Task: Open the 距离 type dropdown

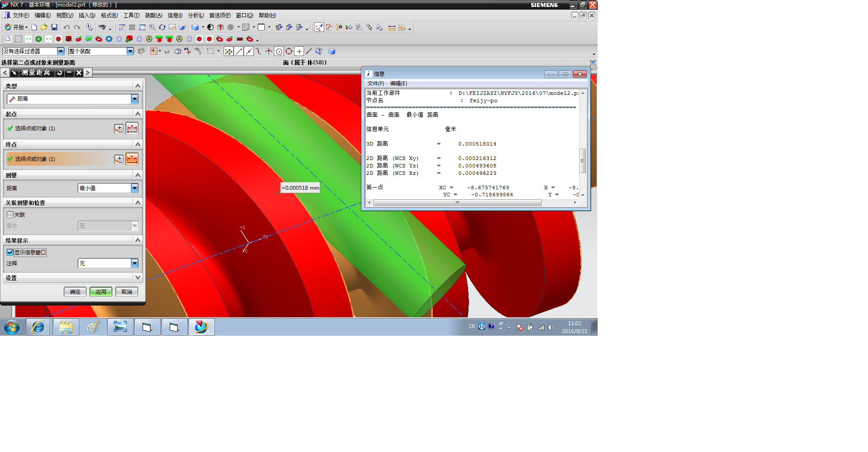Action: (x=134, y=99)
